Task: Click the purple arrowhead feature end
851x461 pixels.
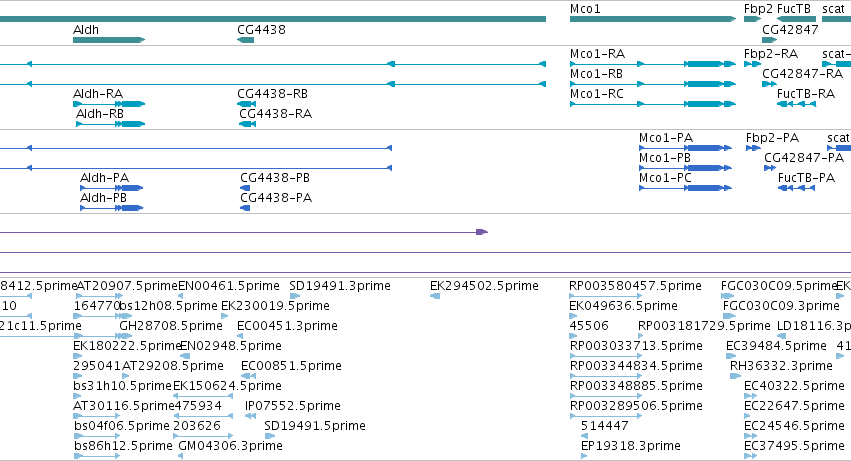Action: coord(482,232)
